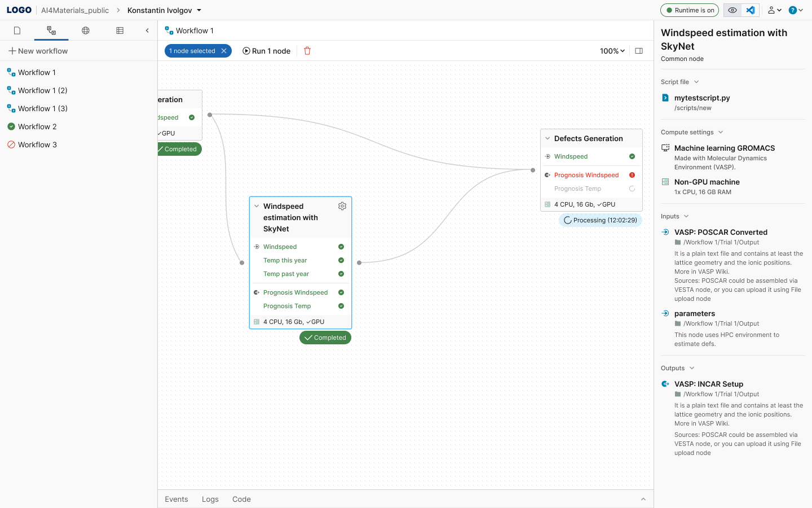Open the table view sidebar tab
The width and height of the screenshot is (812, 508).
pos(120,30)
